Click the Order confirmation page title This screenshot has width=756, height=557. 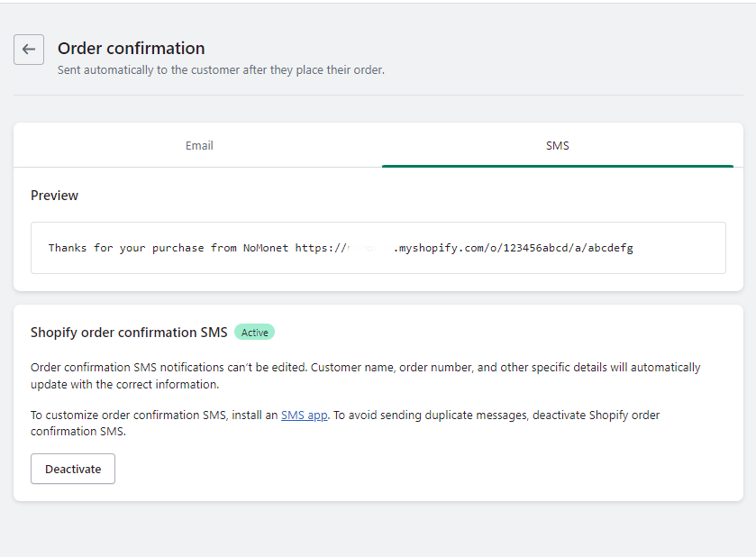[x=131, y=49]
